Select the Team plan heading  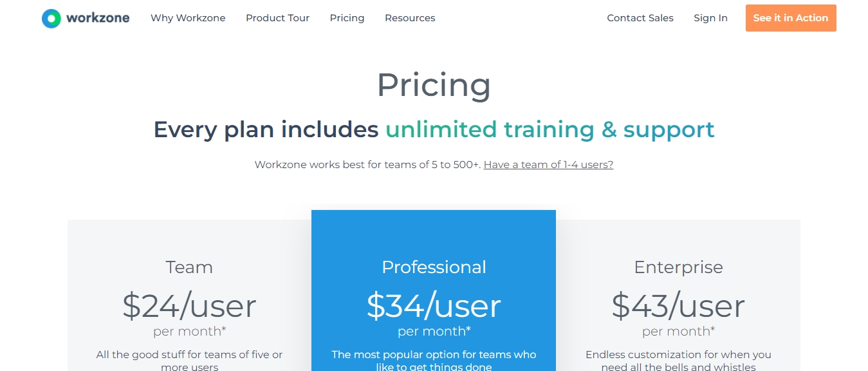coord(189,267)
